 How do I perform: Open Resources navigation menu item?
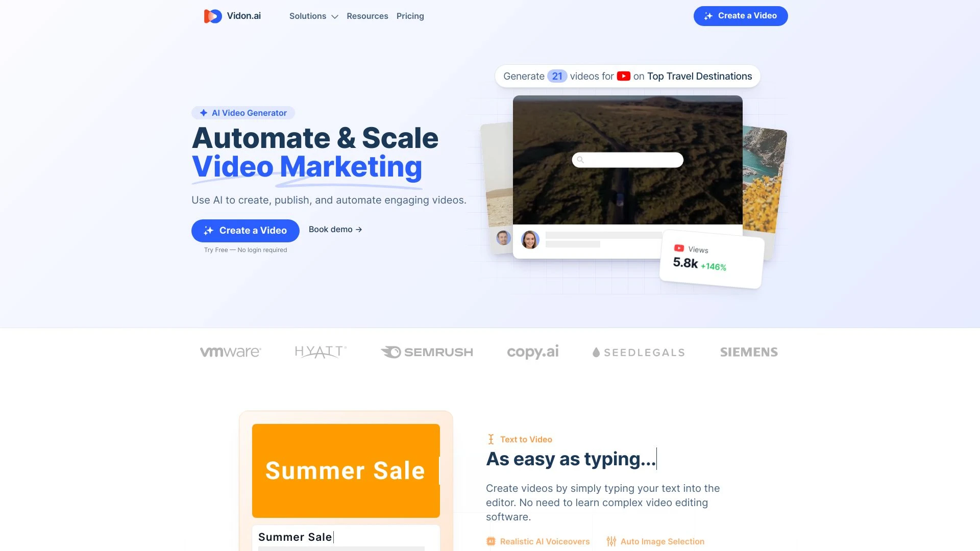(x=367, y=15)
